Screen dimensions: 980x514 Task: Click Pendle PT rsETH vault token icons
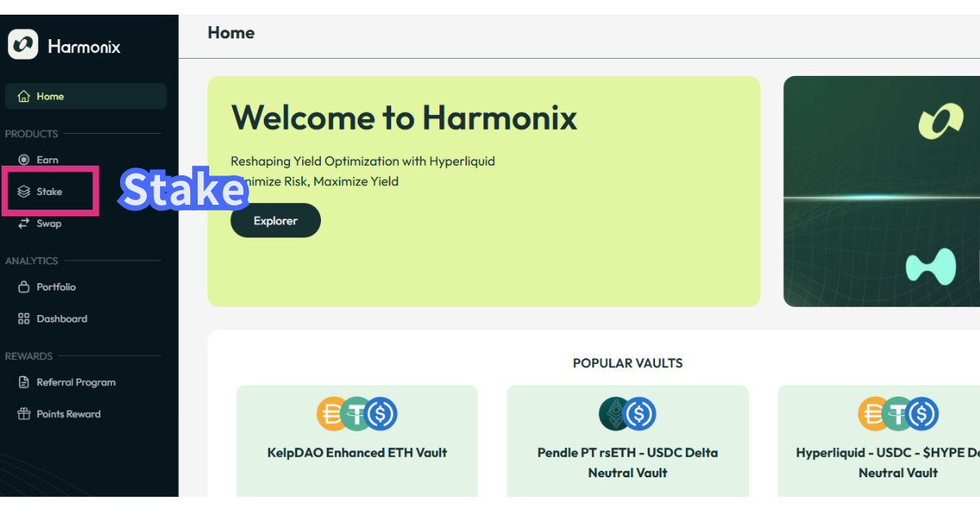pyautogui.click(x=627, y=414)
